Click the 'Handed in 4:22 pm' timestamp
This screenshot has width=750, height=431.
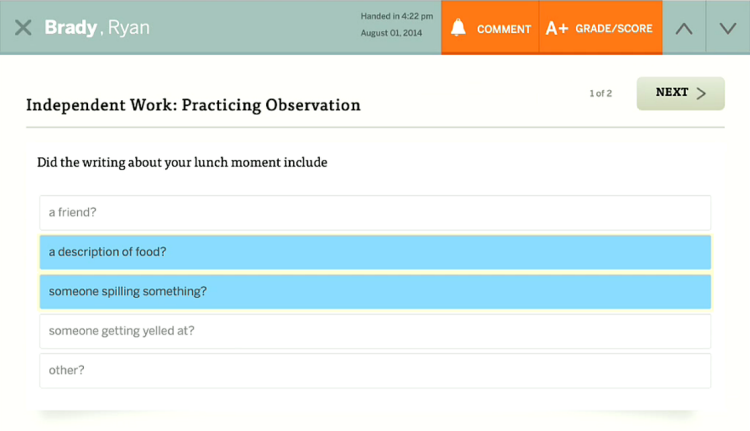(x=397, y=16)
